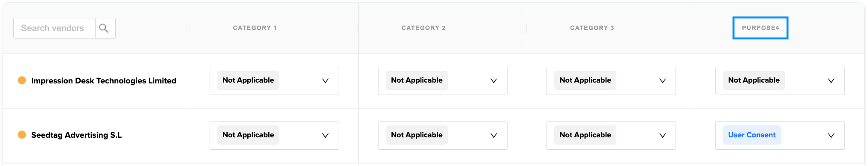Select the CATEGORY 2 column header
Screen dimensions: 868x166
423,28
